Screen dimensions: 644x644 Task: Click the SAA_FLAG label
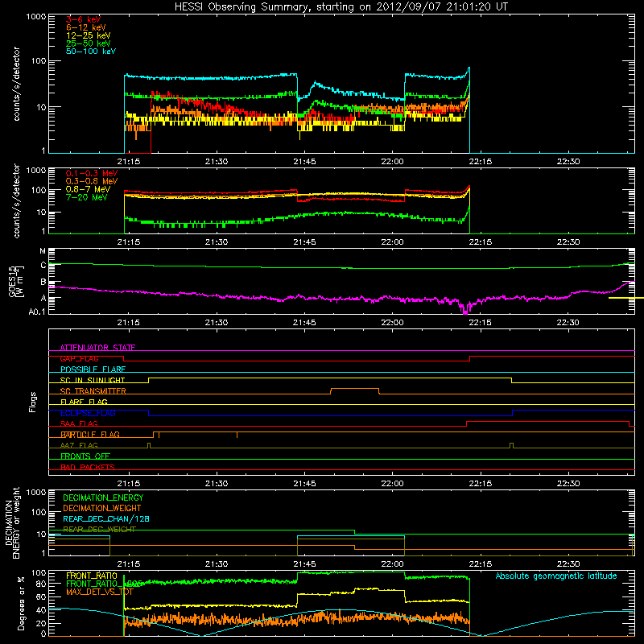point(79,423)
